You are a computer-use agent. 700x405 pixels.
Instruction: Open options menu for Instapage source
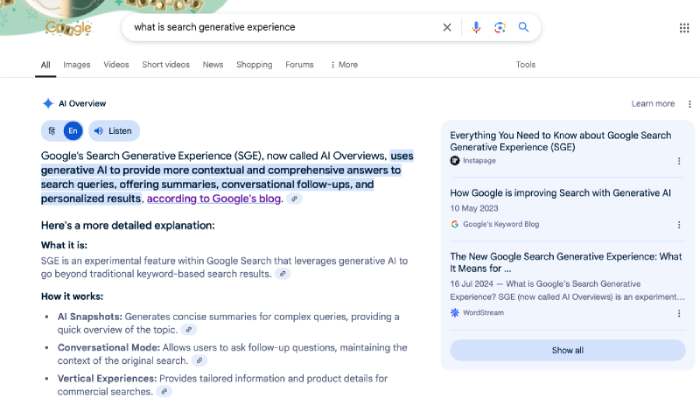[x=679, y=161]
